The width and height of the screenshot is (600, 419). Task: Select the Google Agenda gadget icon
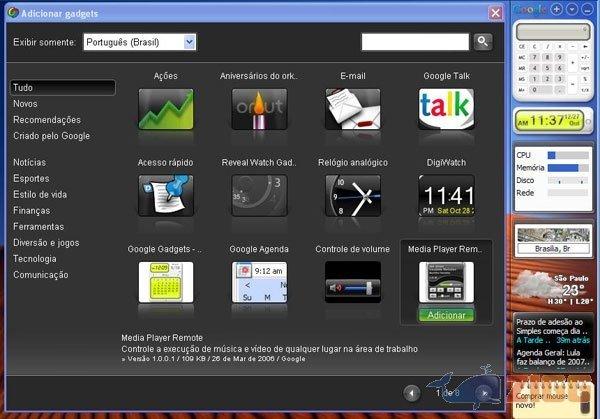tap(258, 281)
